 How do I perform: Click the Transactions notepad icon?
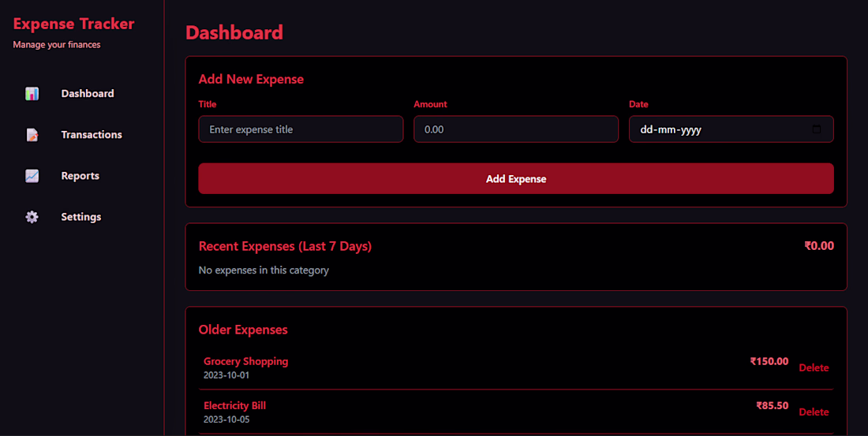click(32, 135)
